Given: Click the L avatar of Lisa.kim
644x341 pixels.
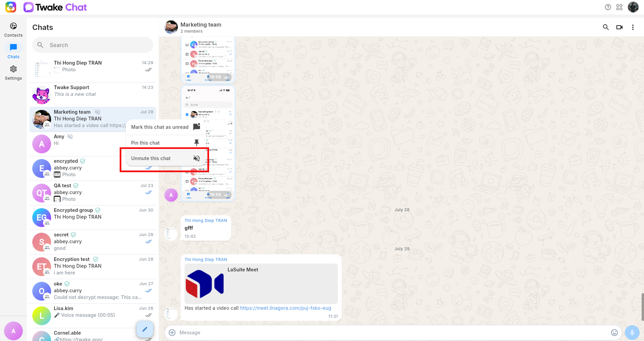Looking at the screenshot, I should pyautogui.click(x=42, y=316).
